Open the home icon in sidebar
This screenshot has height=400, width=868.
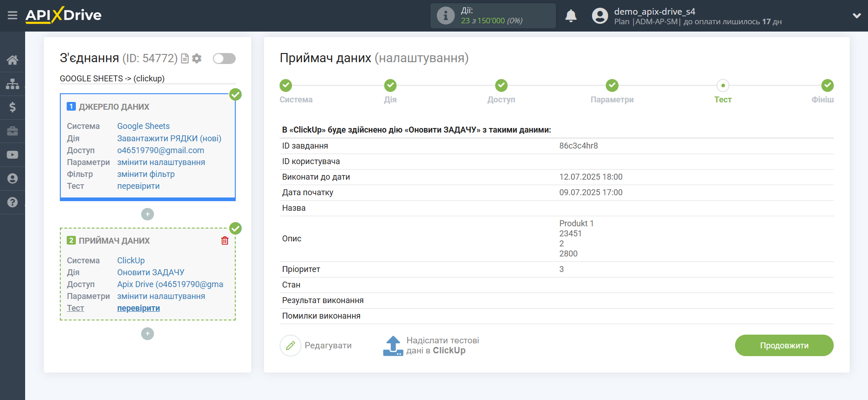[12, 60]
